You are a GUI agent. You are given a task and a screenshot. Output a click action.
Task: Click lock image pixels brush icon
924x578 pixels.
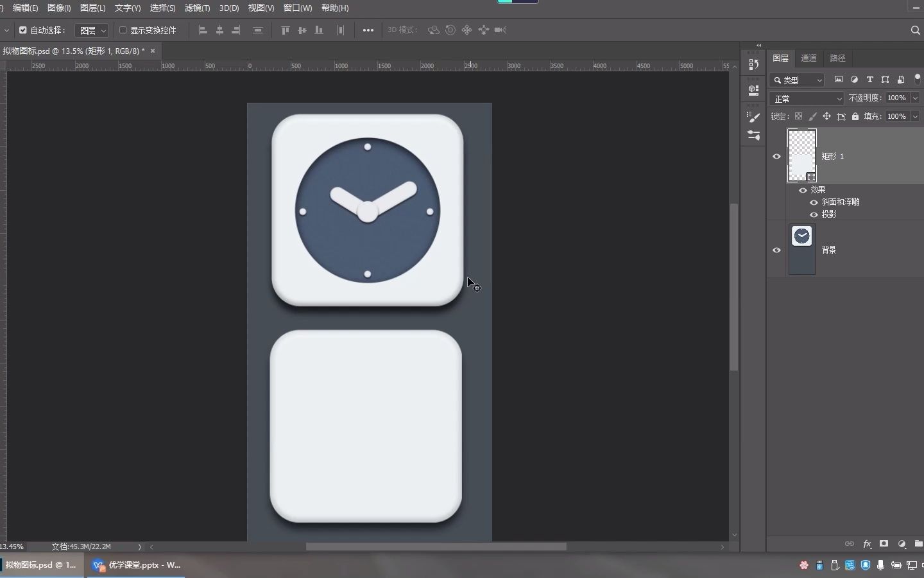pyautogui.click(x=812, y=116)
